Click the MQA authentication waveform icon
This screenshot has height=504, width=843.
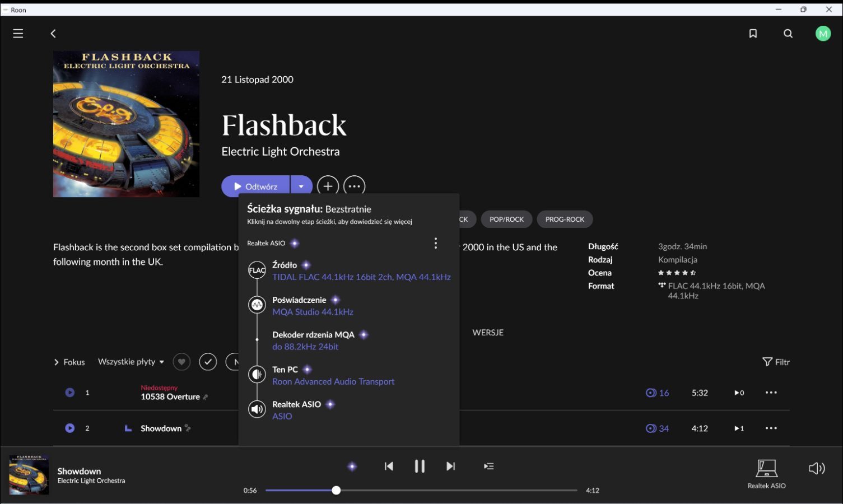(x=257, y=305)
